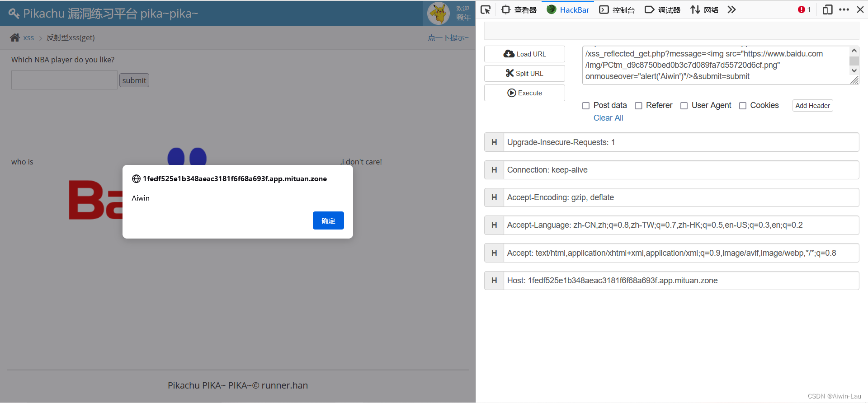Image resolution: width=868 pixels, height=403 pixels.
Task: Click the Accept-Encoding header field
Action: [x=681, y=197]
